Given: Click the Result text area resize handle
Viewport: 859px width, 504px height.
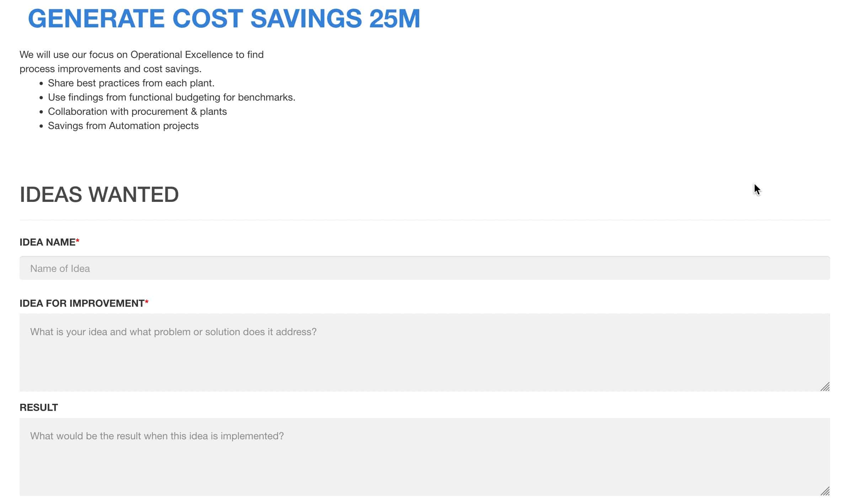Looking at the screenshot, I should coord(825,491).
